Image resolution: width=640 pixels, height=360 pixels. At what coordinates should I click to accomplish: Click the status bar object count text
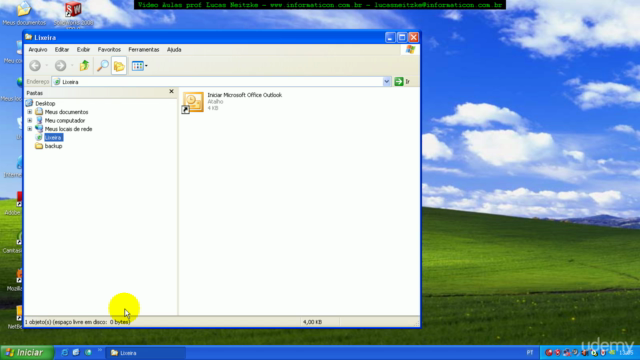click(78, 322)
